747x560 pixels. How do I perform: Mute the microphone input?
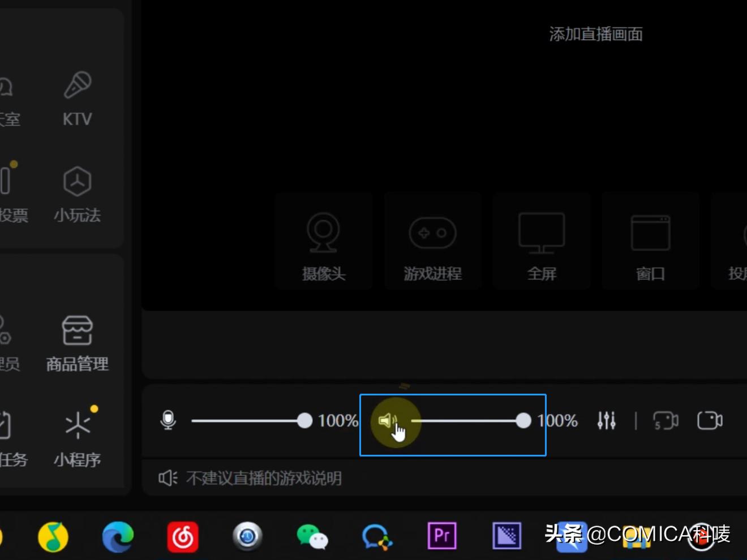tap(168, 421)
